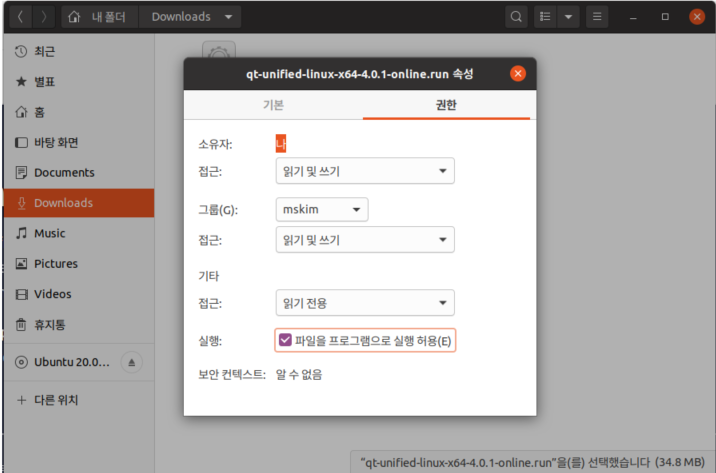Eject the Ubuntu 20.0… volume
Image resolution: width=716 pixels, height=473 pixels.
132,363
